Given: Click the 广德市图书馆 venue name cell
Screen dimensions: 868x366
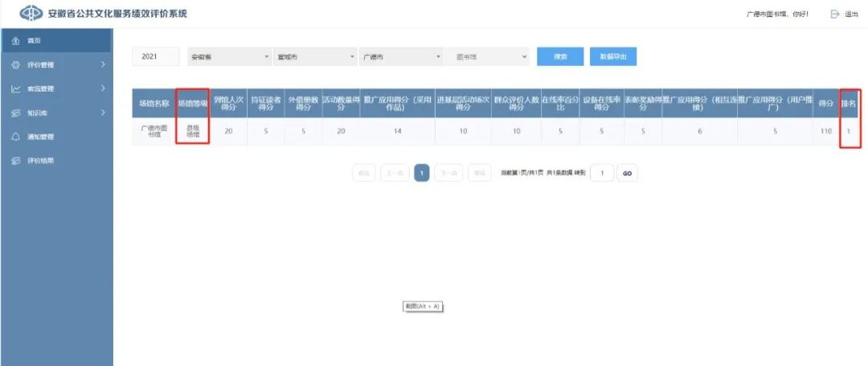Looking at the screenshot, I should point(154,132).
